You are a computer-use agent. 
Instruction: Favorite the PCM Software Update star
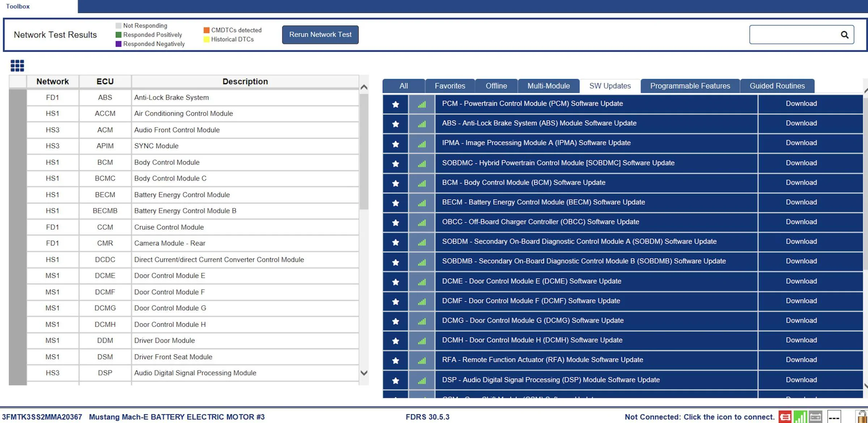coord(396,104)
